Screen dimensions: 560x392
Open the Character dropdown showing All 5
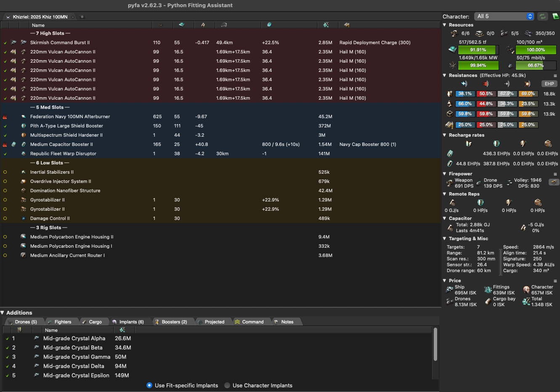pos(504,16)
